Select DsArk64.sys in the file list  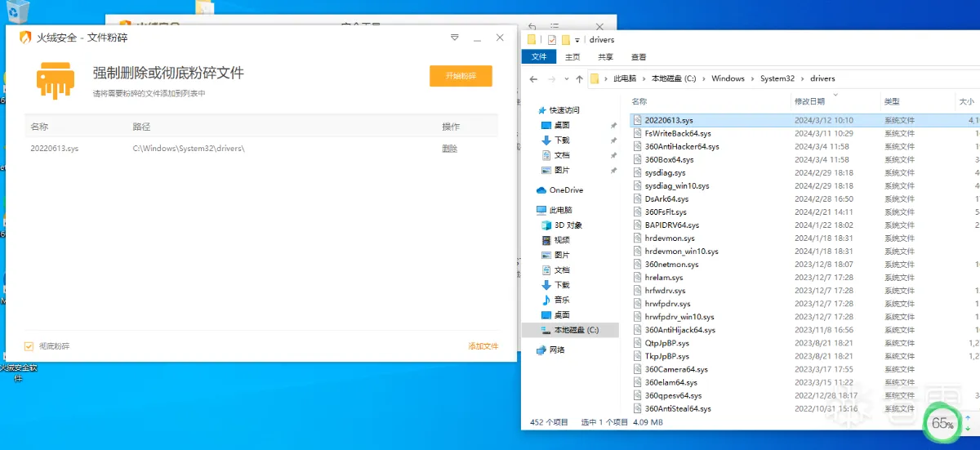click(666, 198)
